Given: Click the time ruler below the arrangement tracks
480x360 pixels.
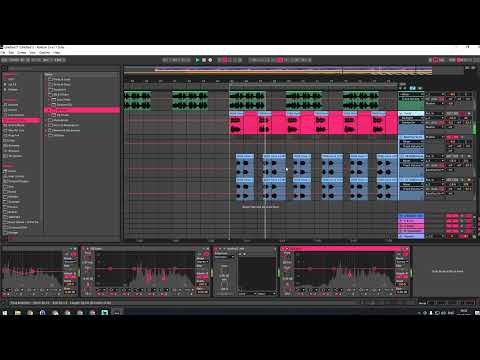Looking at the screenshot, I should tap(261, 240).
